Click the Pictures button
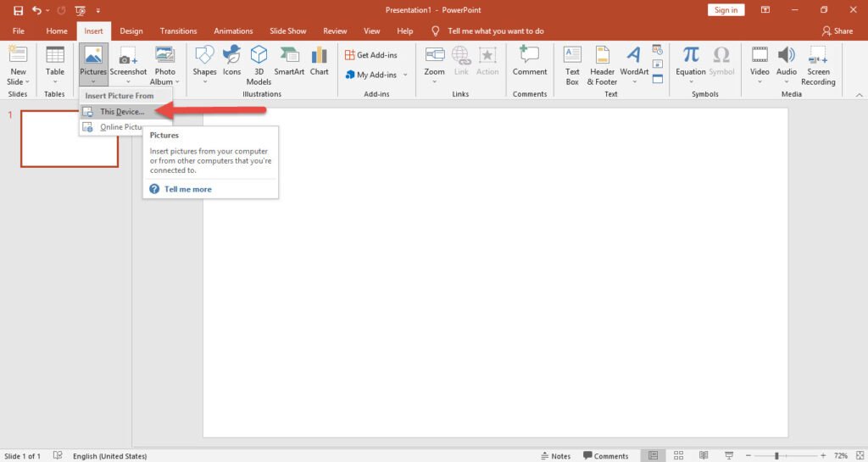The width and height of the screenshot is (868, 462). tap(93, 64)
